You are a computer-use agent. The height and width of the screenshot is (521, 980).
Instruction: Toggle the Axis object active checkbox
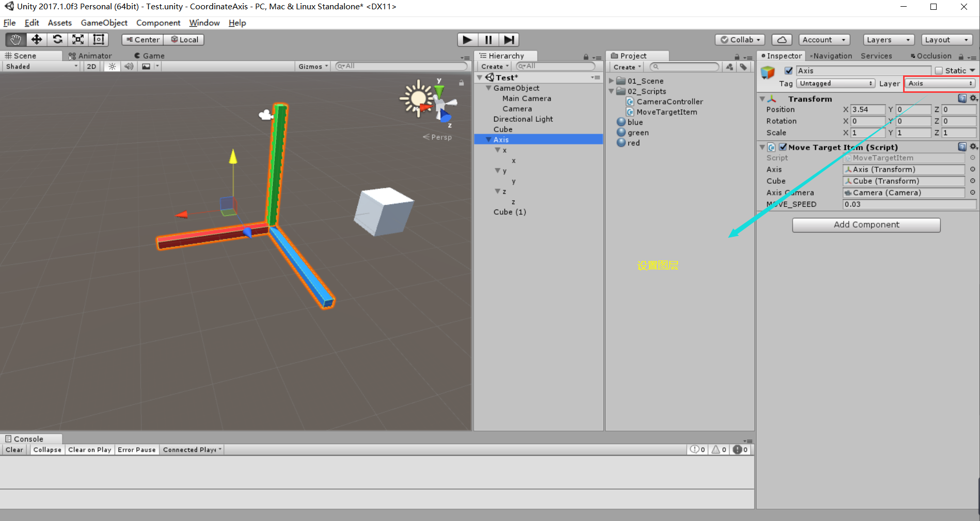tap(788, 71)
